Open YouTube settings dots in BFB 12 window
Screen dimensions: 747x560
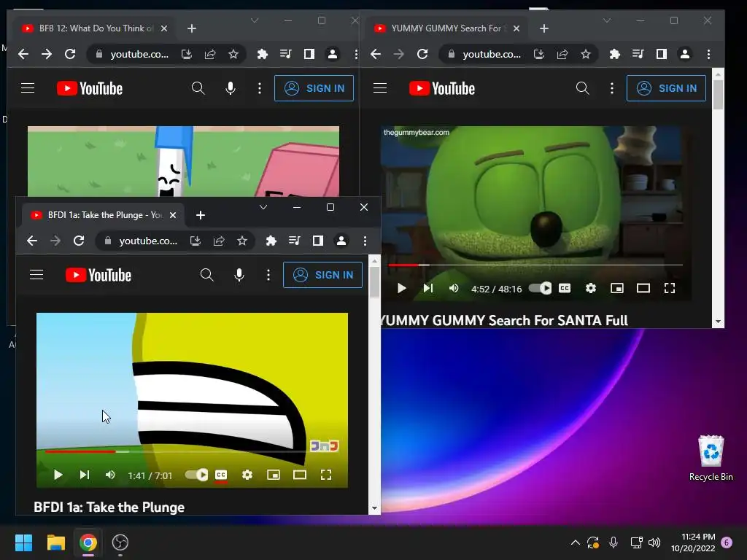click(x=260, y=88)
